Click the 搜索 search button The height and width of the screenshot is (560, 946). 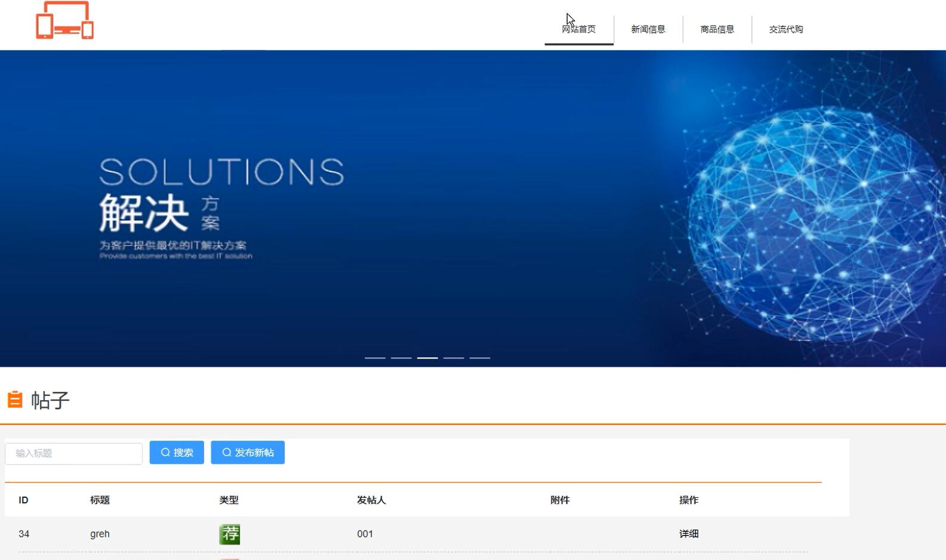pyautogui.click(x=177, y=453)
